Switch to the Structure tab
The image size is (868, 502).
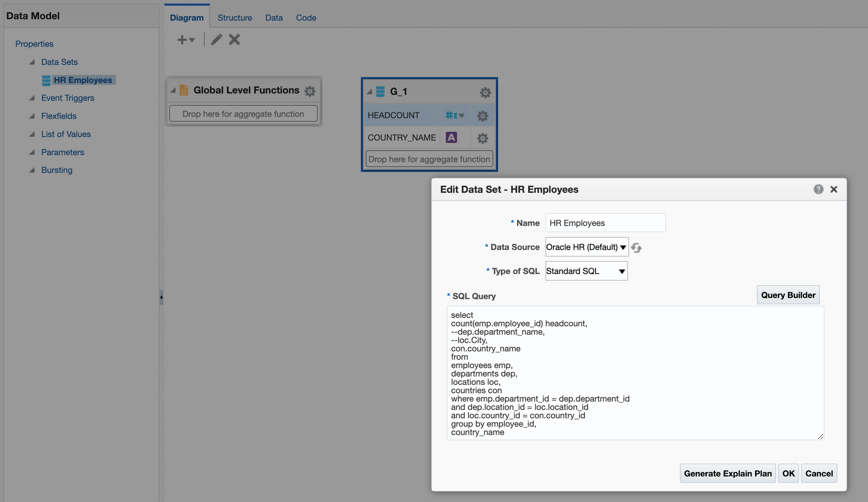click(x=234, y=17)
